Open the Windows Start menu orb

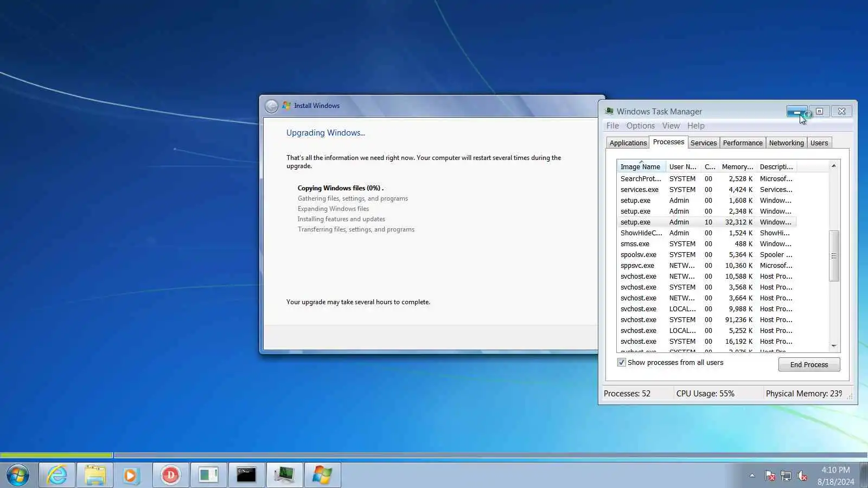click(18, 475)
